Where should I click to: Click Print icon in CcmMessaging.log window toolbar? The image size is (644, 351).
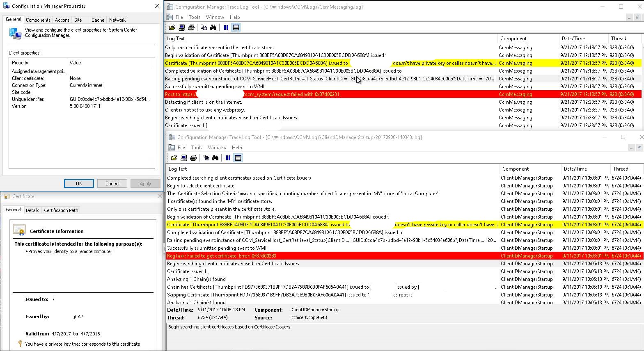(x=191, y=27)
